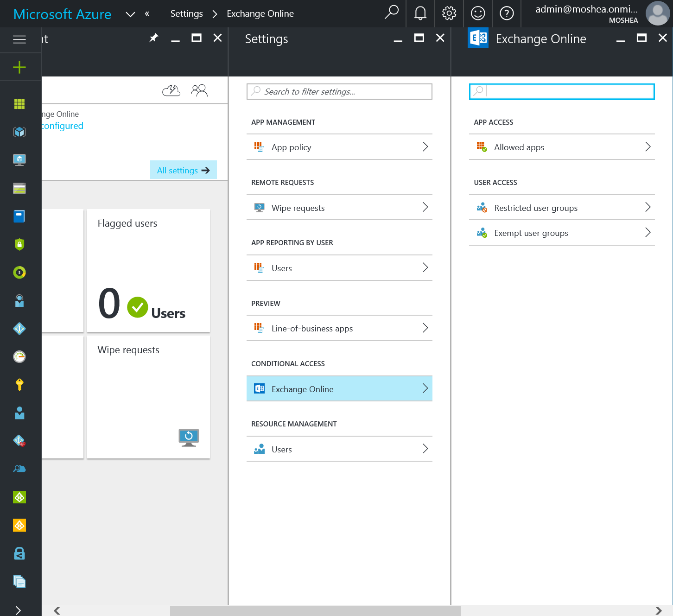
Task: Click the top bar search magnifier
Action: click(391, 13)
